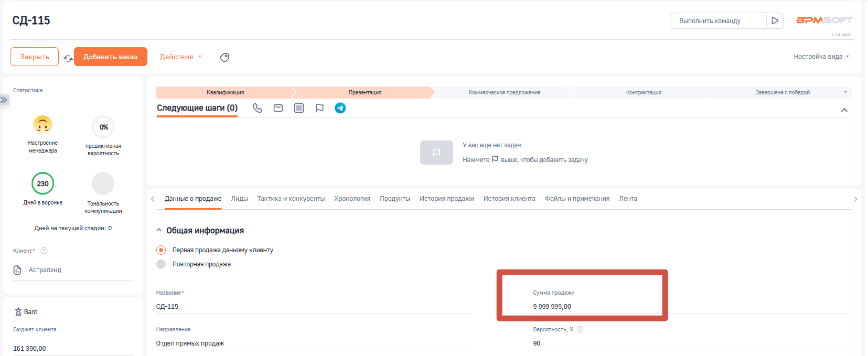Open the Telegram icon
This screenshot has height=356, width=868.
click(x=340, y=108)
